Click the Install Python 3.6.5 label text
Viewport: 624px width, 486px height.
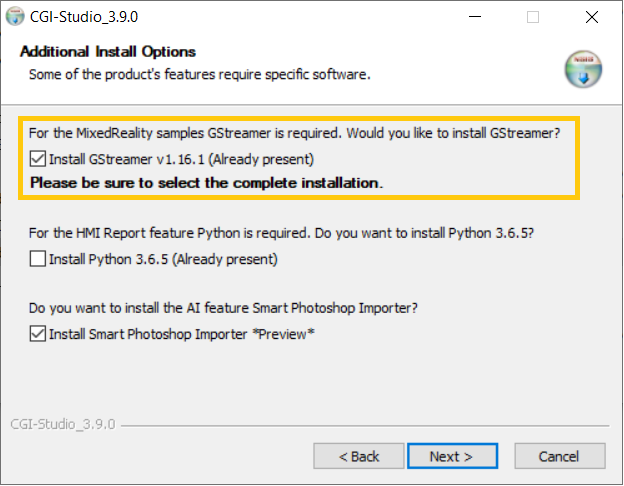coord(163,259)
